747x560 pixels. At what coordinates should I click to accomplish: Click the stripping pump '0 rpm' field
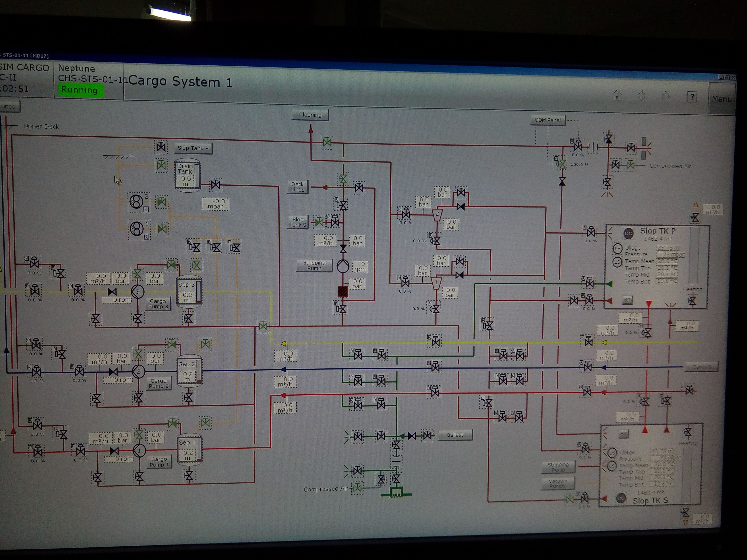pyautogui.click(x=360, y=267)
